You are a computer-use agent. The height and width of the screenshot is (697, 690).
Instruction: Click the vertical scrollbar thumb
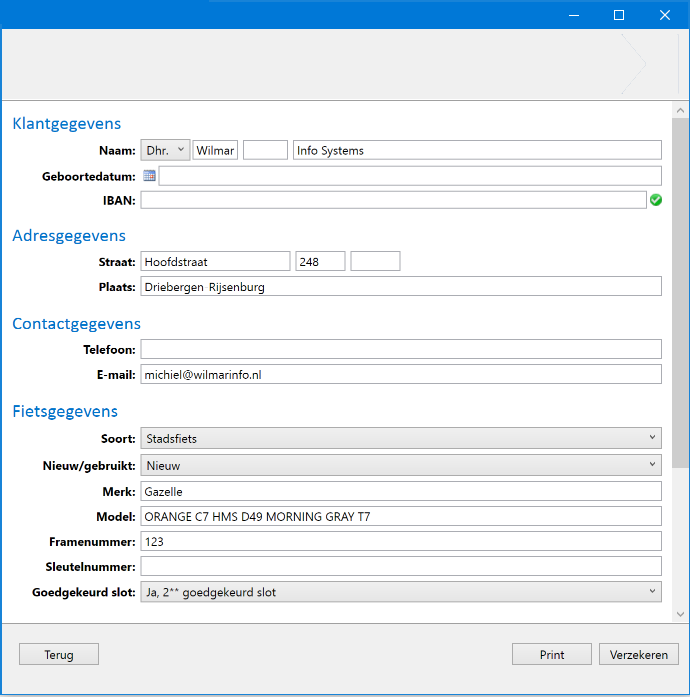[680, 292]
